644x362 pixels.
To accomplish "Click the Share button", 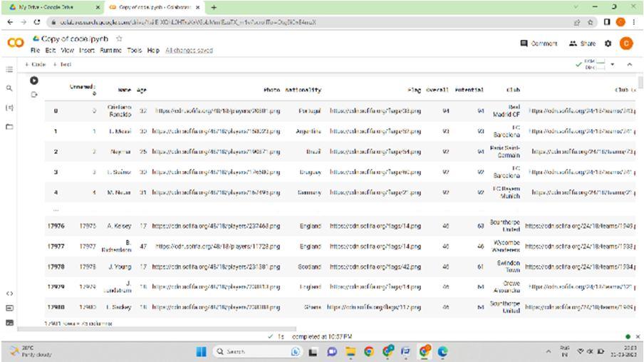I will (x=583, y=43).
